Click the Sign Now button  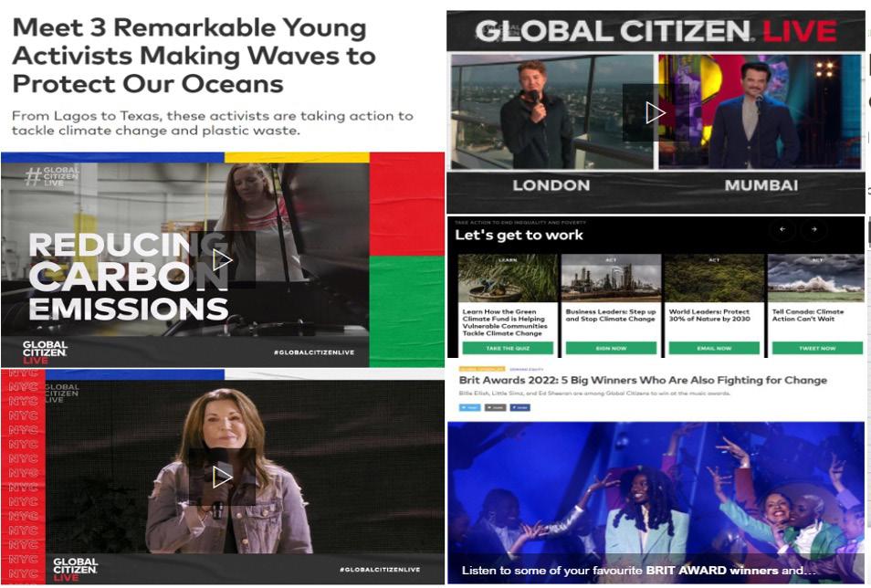(611, 348)
